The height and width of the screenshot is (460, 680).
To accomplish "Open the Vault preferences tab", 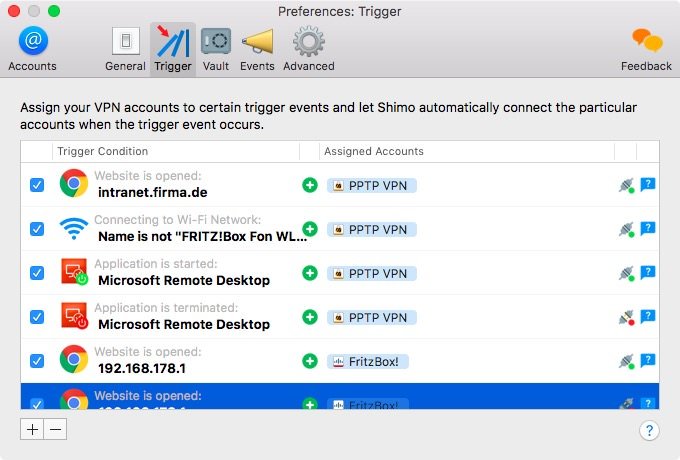I will pos(216,49).
